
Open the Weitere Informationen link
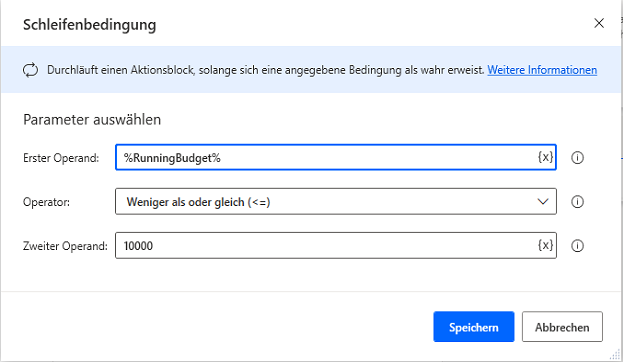542,70
